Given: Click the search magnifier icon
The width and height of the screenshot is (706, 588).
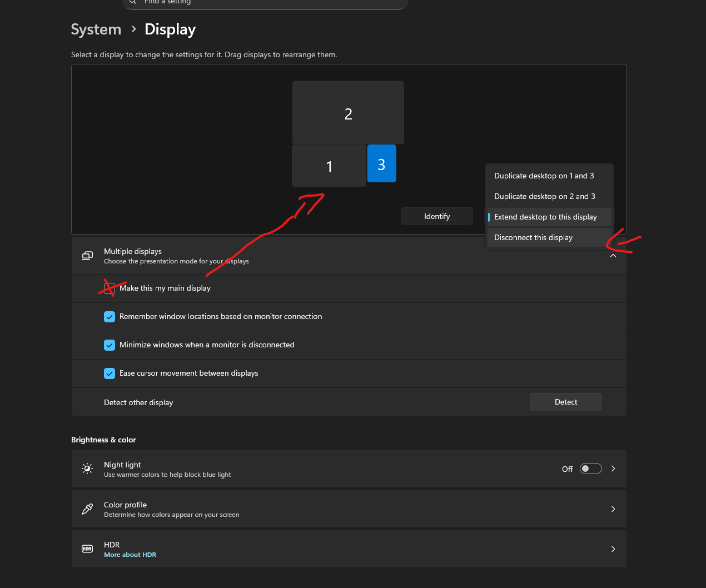Looking at the screenshot, I should coord(133,3).
